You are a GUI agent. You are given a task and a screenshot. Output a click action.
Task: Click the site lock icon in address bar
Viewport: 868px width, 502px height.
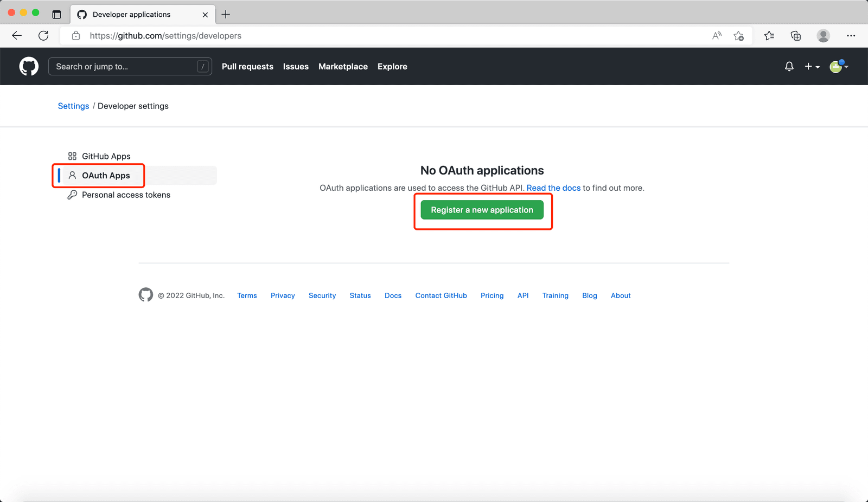click(x=76, y=36)
